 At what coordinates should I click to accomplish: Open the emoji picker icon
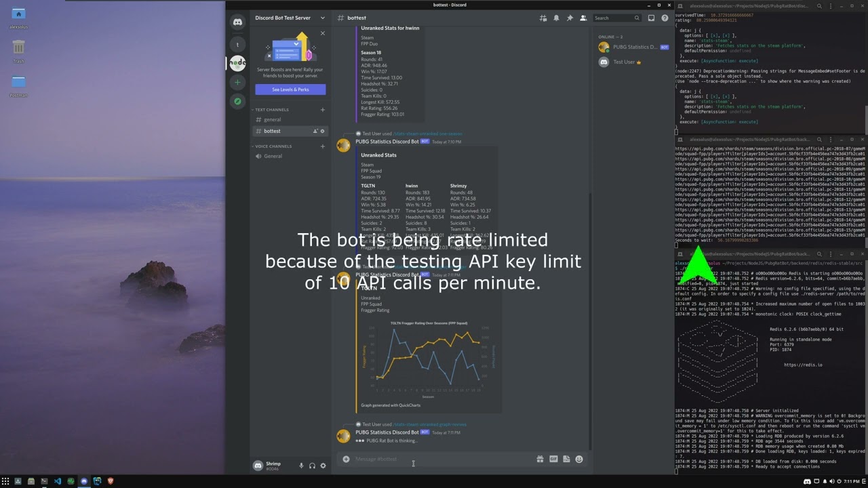(579, 459)
